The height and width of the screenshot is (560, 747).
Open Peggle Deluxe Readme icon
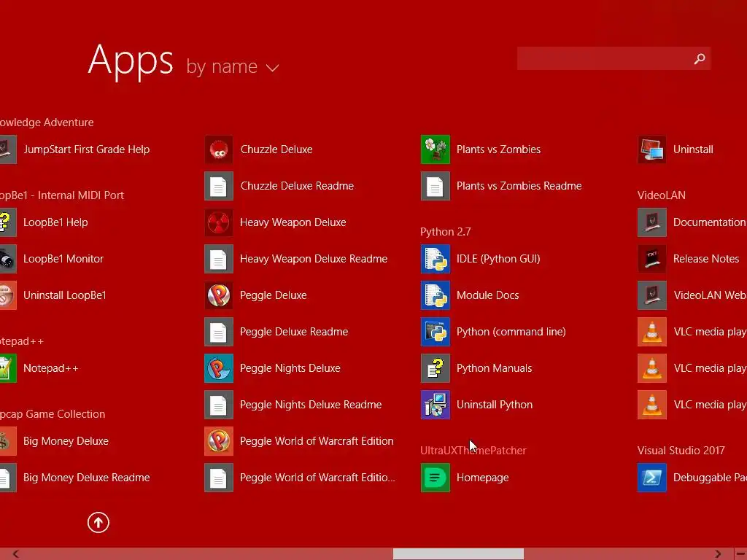pyautogui.click(x=219, y=332)
